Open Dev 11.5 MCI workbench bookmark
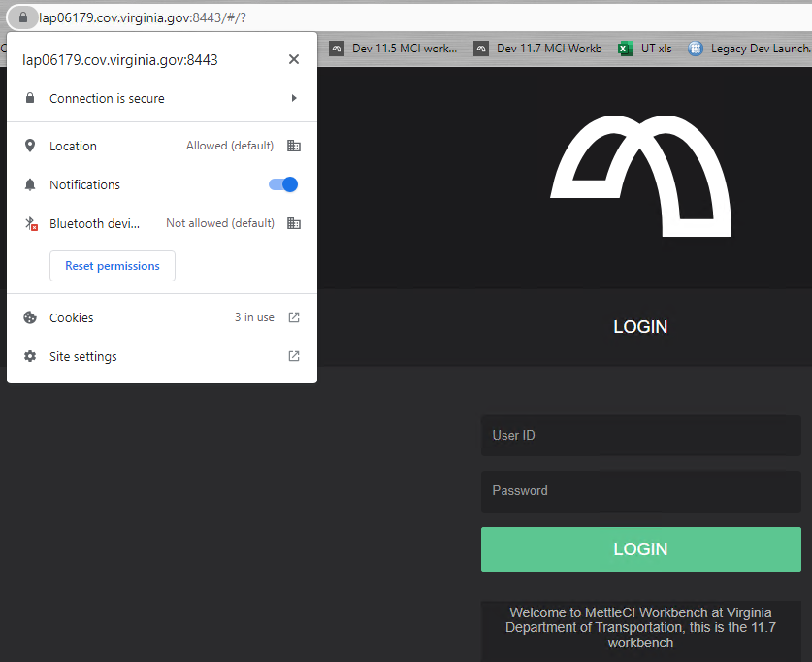Viewport: 812px width, 662px height. coord(394,49)
